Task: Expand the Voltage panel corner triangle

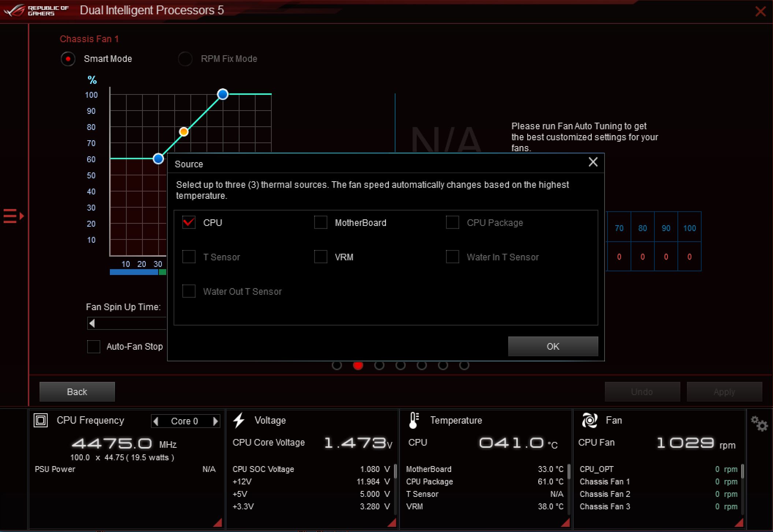Action: (x=391, y=522)
